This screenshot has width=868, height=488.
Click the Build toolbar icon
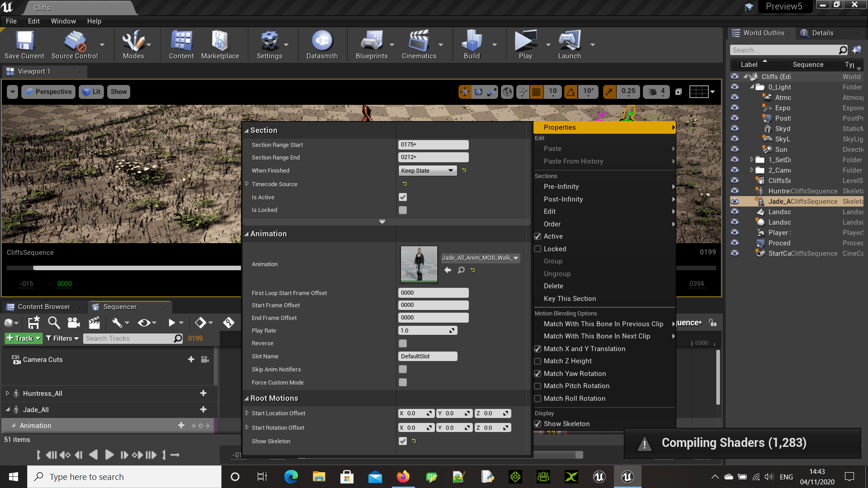click(x=472, y=45)
